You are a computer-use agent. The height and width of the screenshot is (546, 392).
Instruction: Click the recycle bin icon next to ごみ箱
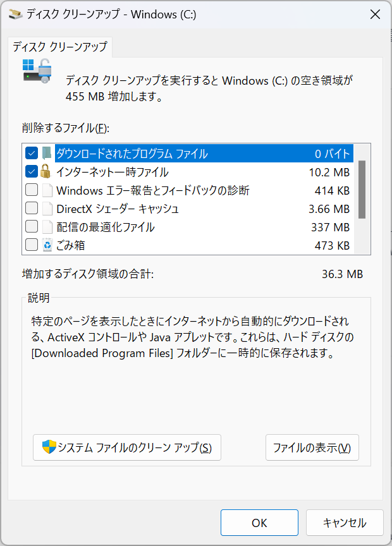47,245
